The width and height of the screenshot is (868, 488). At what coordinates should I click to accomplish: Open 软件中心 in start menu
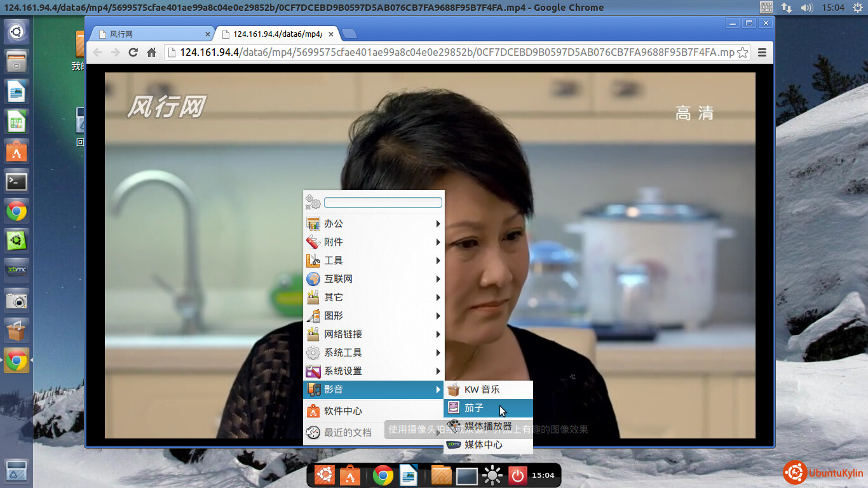[343, 411]
